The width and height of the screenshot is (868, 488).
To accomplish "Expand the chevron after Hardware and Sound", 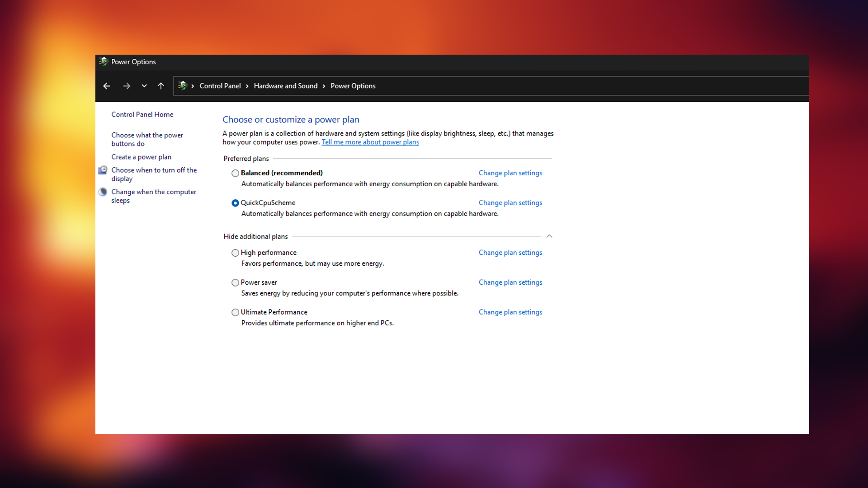I will (x=324, y=86).
